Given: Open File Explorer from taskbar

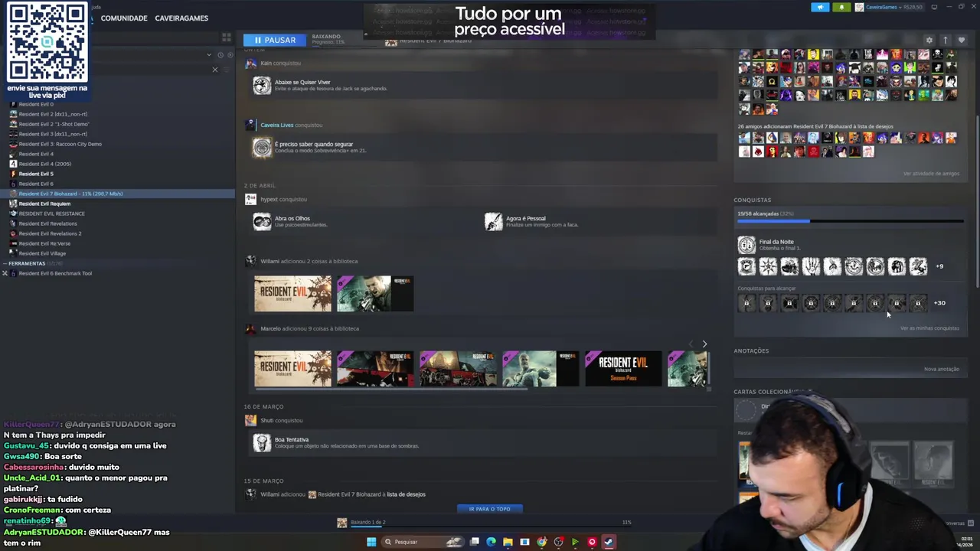Looking at the screenshot, I should tap(508, 542).
